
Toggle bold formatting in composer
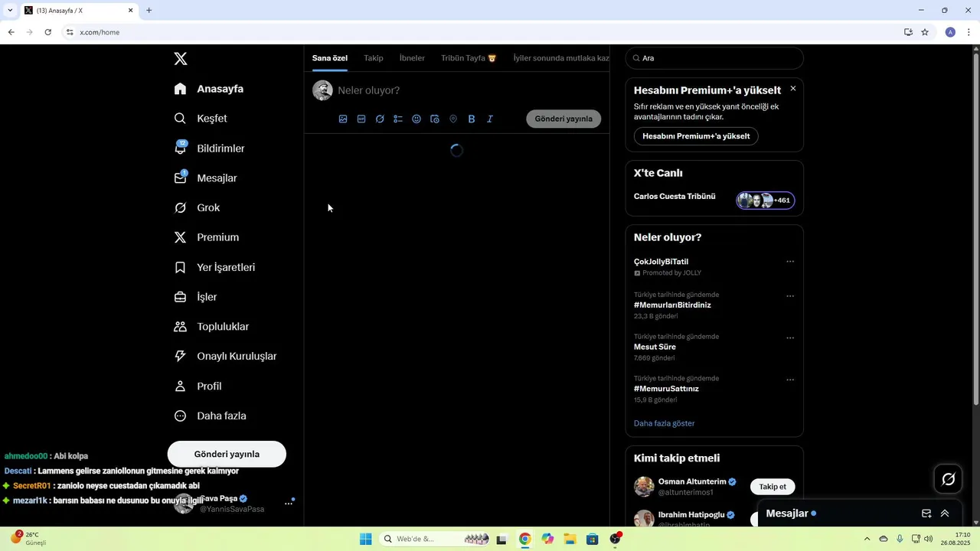point(472,119)
